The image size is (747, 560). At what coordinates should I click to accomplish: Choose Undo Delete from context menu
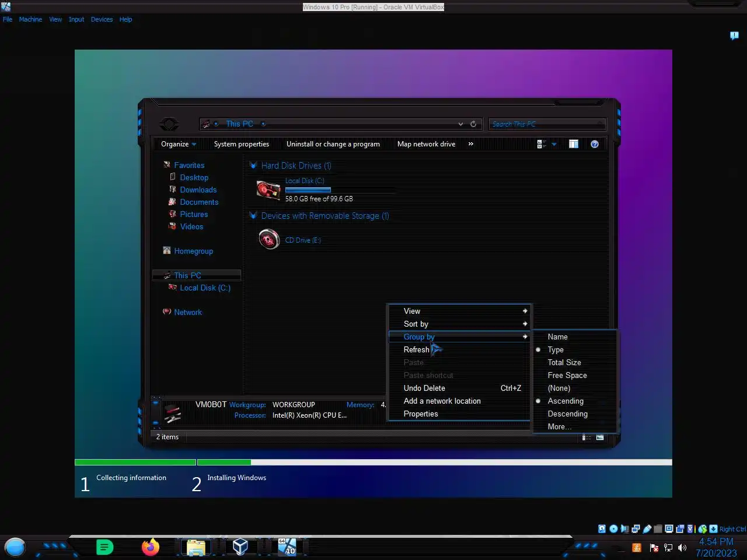(459, 388)
